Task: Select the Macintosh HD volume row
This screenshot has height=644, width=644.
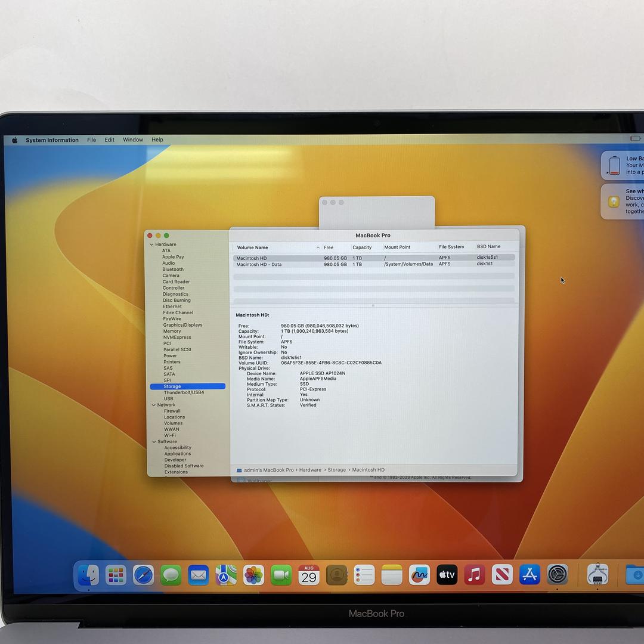Action: click(x=374, y=258)
